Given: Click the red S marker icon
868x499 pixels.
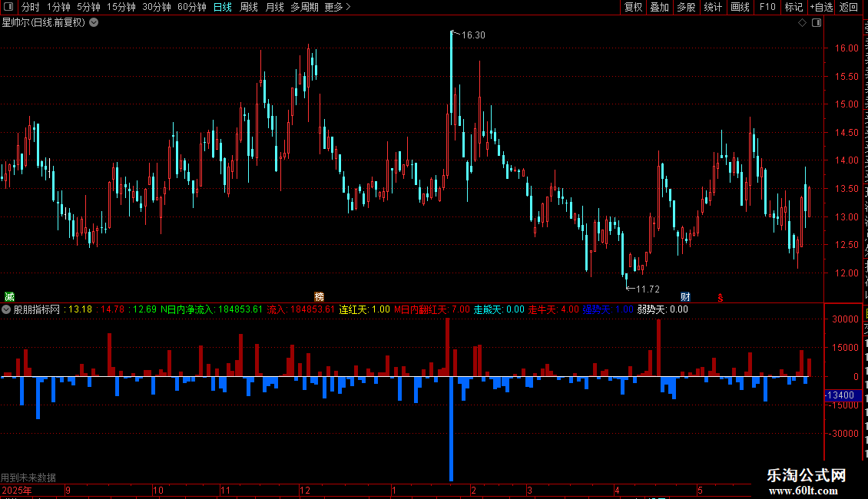Looking at the screenshot, I should [x=721, y=298].
